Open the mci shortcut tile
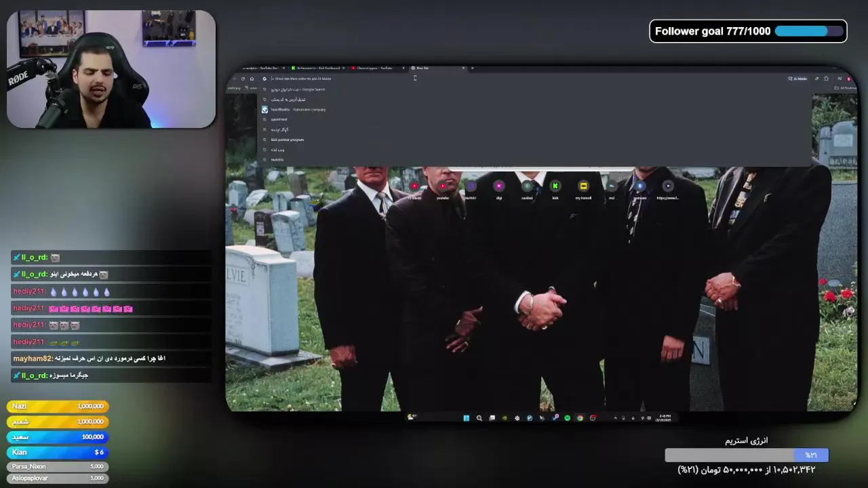 611,189
